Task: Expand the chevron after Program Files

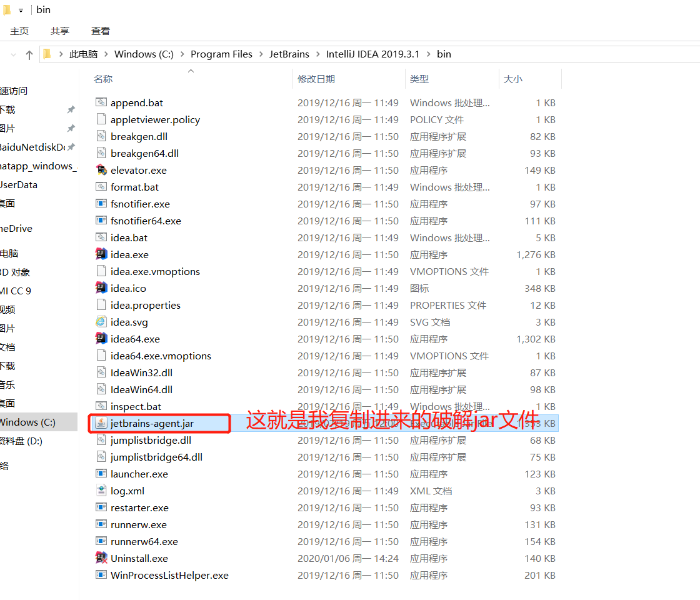Action: click(261, 54)
